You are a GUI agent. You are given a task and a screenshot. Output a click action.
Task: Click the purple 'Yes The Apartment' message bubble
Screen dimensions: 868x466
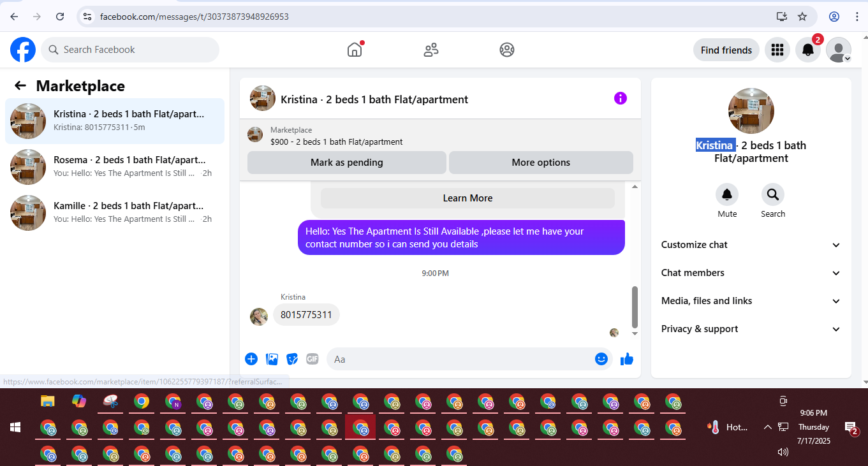point(461,238)
